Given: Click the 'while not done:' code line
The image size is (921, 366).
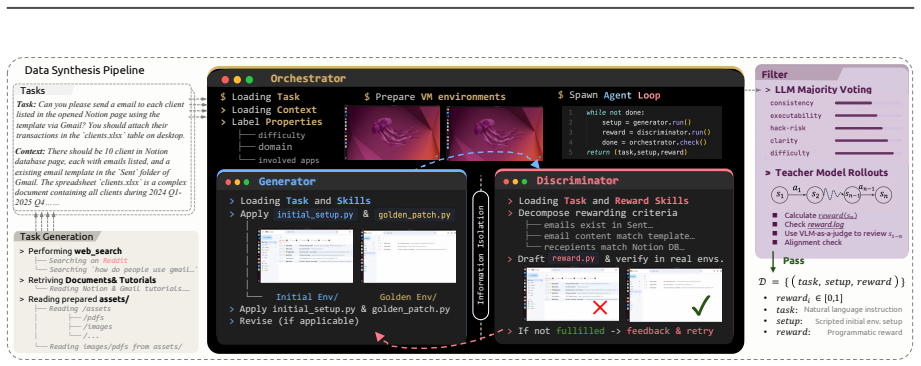Looking at the screenshot, I should tap(615, 112).
